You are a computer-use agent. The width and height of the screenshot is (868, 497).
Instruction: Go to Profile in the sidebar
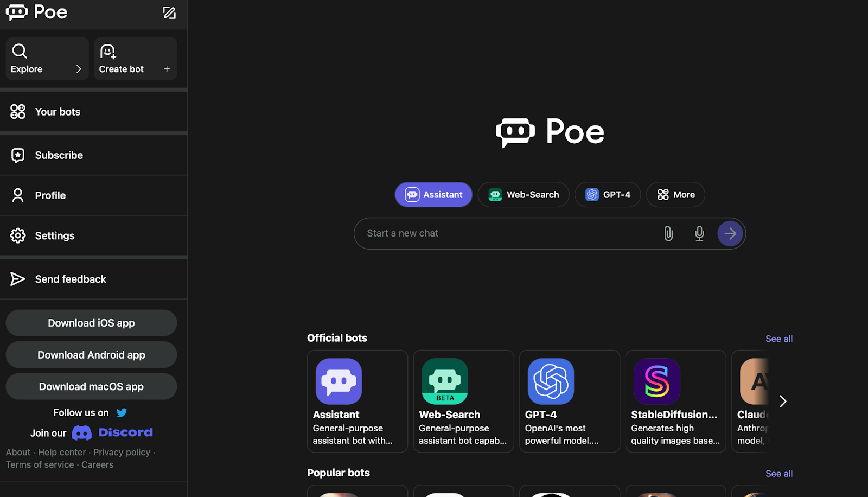94,195
